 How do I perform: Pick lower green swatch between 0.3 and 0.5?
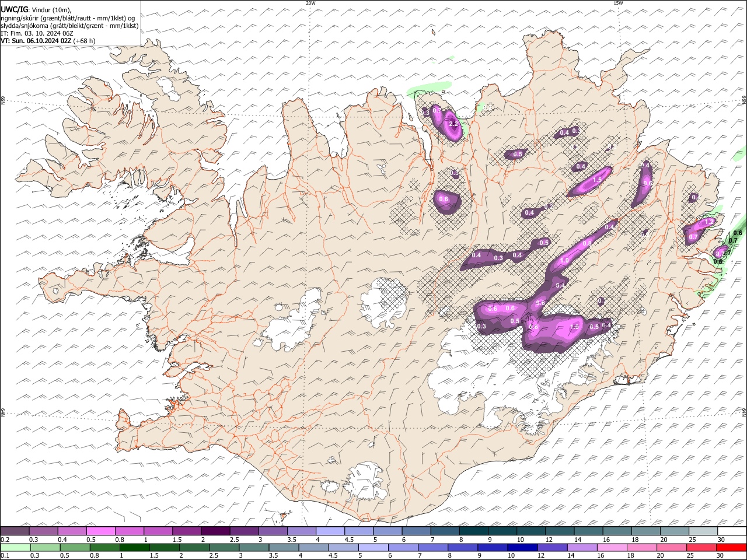pyautogui.click(x=45, y=547)
